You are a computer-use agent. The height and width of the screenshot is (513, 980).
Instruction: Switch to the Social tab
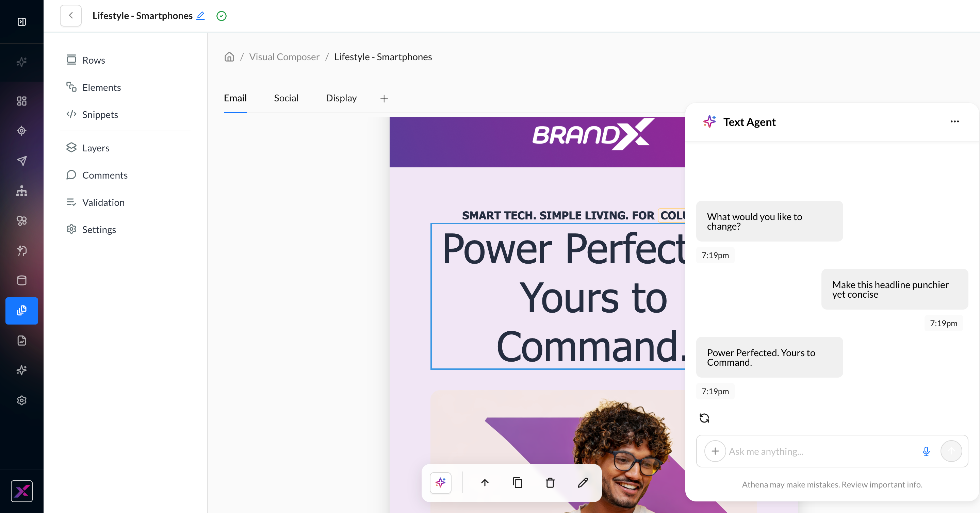click(286, 98)
